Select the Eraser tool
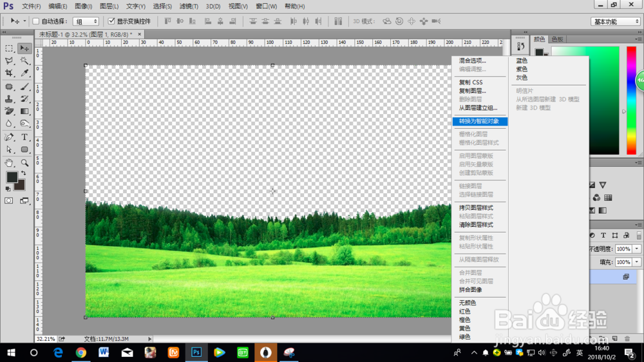The height and width of the screenshot is (362, 644). coord(9,111)
